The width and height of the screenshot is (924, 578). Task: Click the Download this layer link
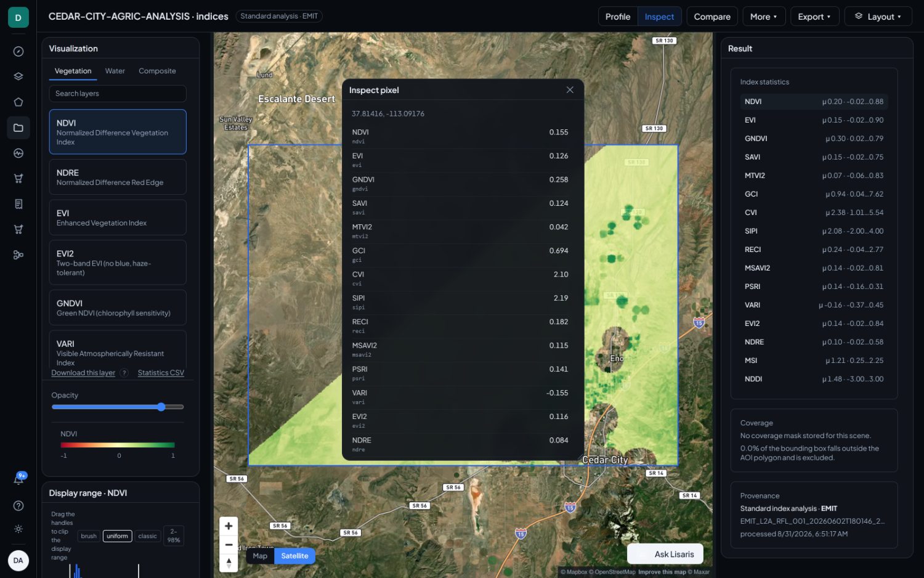(x=83, y=373)
